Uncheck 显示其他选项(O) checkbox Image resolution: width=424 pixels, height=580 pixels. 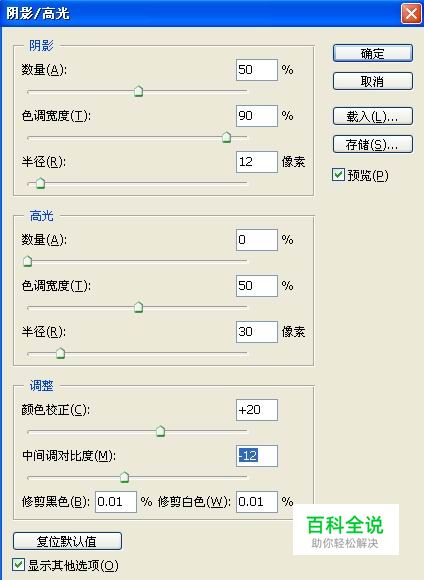point(18,565)
